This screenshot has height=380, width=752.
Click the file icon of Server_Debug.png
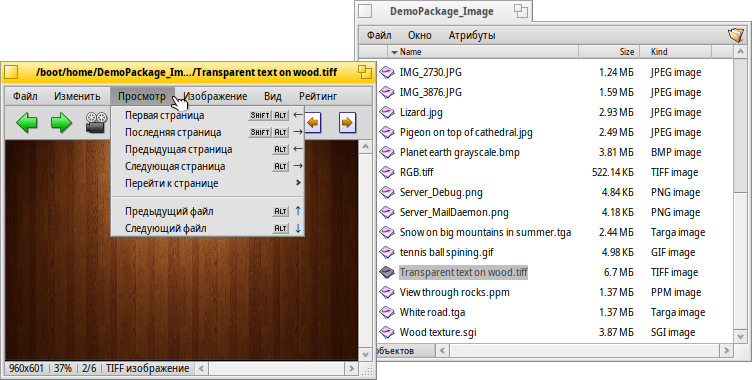pos(387,192)
